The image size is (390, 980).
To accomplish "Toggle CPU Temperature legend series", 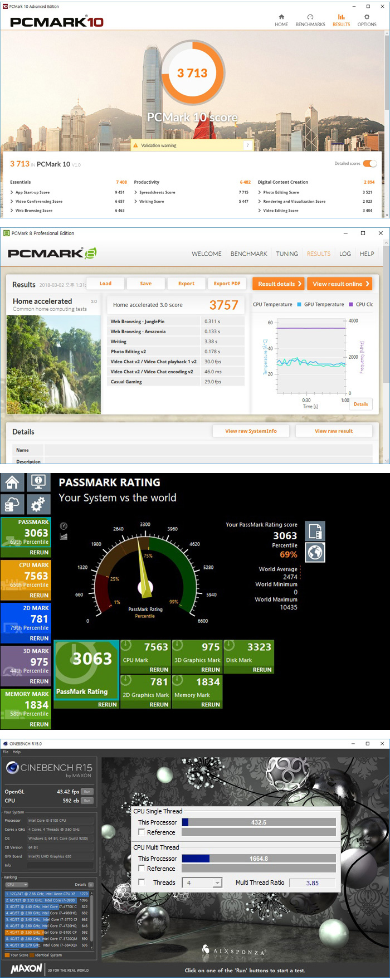I will pyautogui.click(x=272, y=305).
